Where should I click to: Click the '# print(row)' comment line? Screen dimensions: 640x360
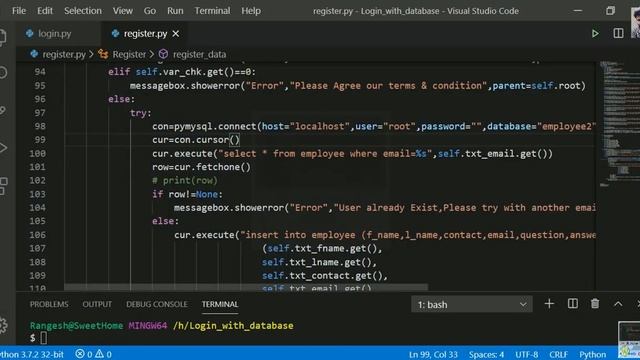185,180
